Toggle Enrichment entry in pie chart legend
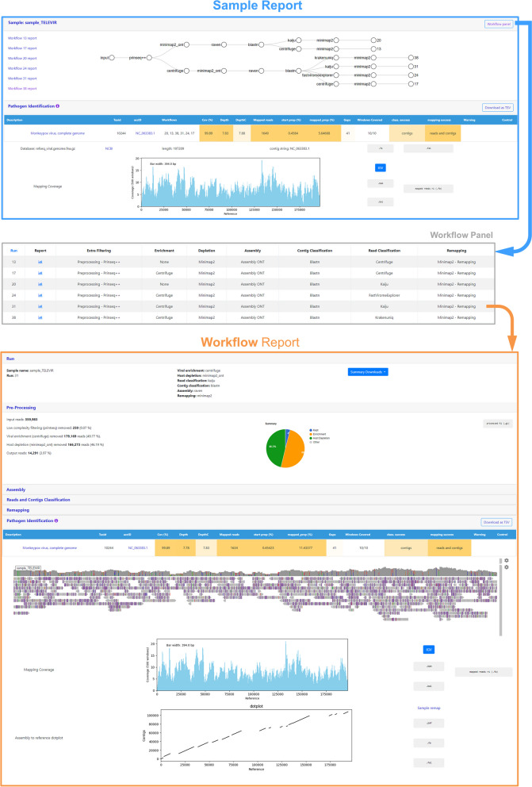 click(318, 434)
